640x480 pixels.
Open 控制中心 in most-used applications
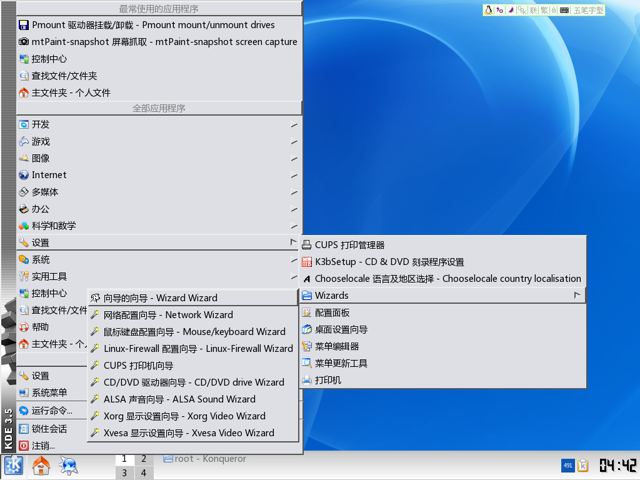coord(159,59)
